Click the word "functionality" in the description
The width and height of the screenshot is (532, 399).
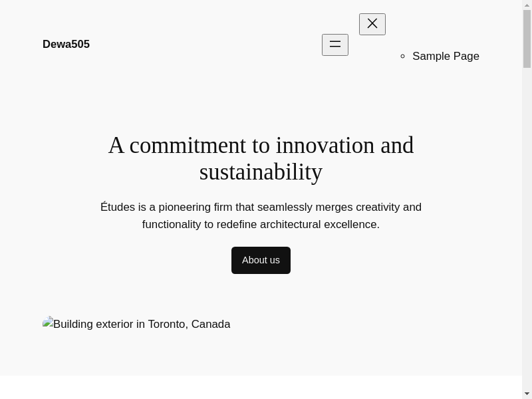coord(172,225)
